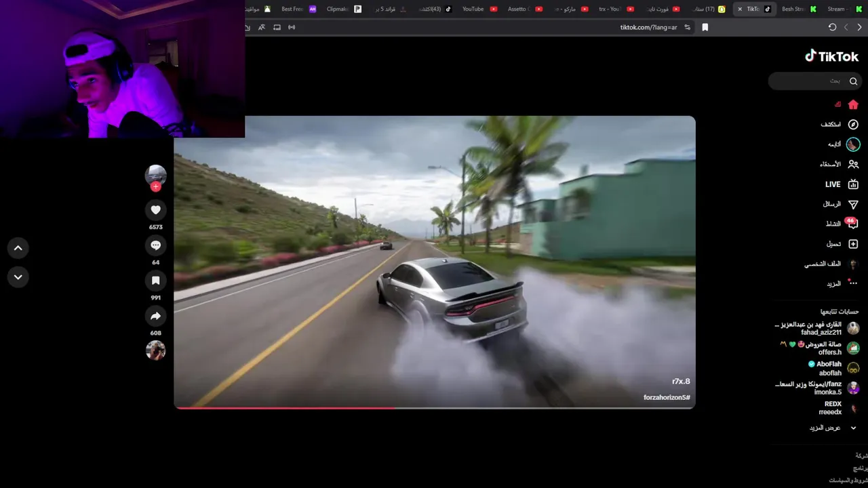Share the video via the arrow icon showing 608

click(155, 316)
